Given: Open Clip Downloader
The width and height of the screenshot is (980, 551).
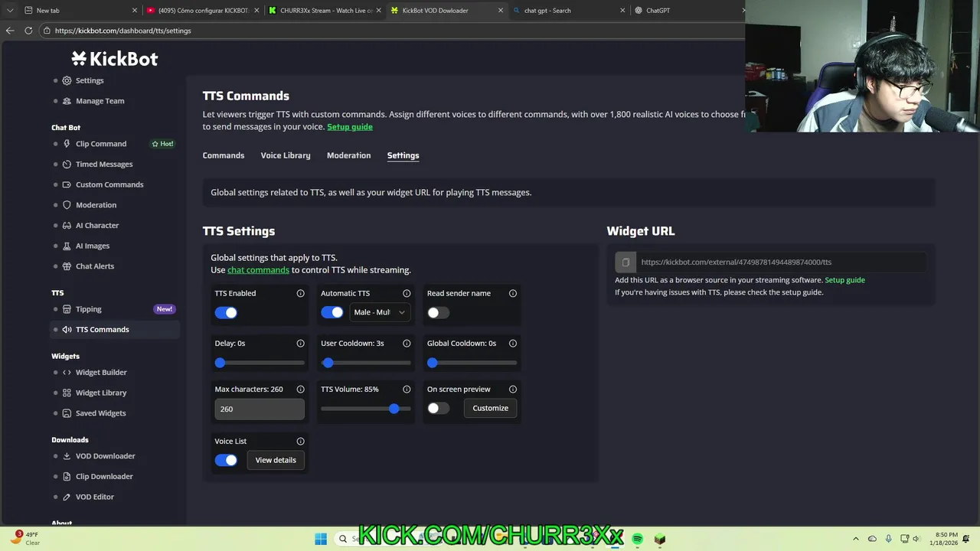Looking at the screenshot, I should (104, 477).
